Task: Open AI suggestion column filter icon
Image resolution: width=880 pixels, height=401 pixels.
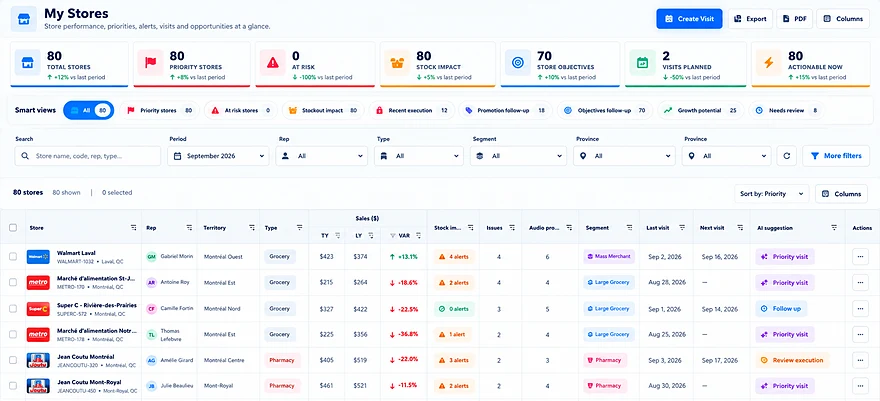Action: (834, 228)
